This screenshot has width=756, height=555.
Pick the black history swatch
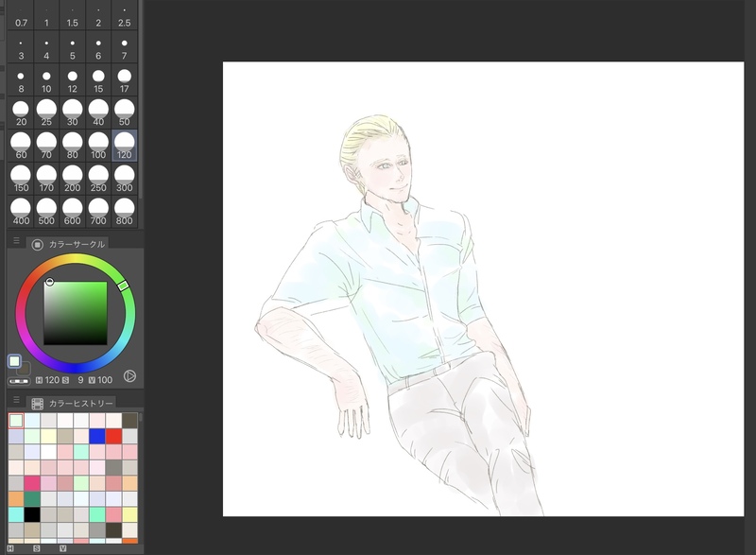click(32, 514)
